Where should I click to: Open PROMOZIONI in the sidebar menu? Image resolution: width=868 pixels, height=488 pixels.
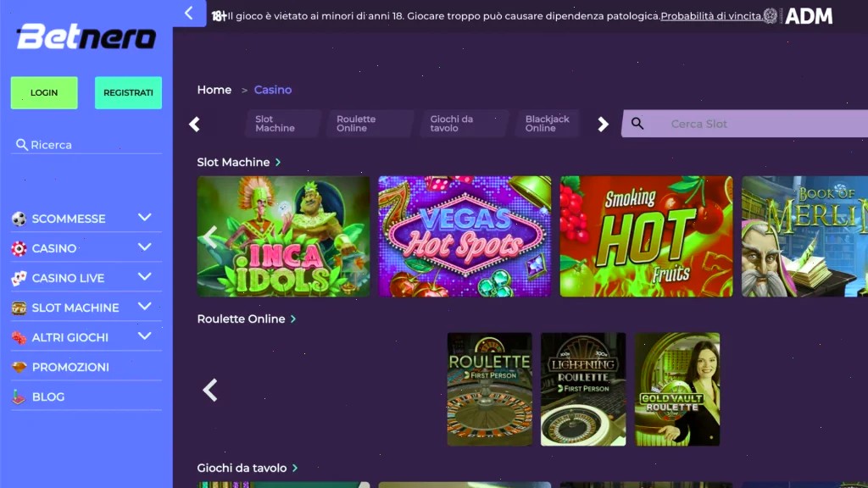tap(70, 368)
